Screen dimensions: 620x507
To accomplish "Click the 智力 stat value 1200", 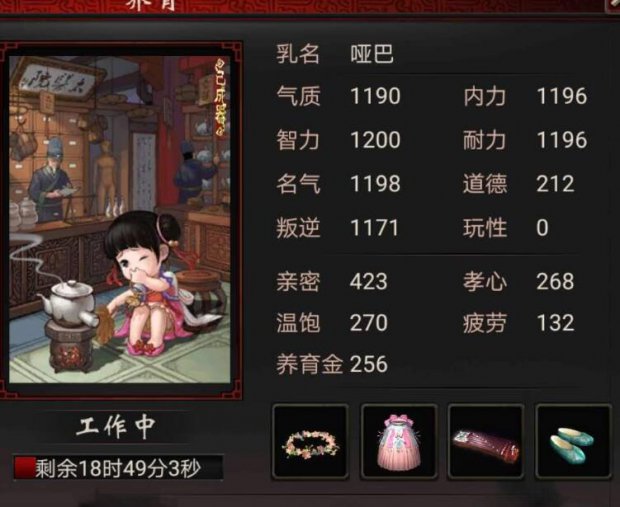I will (x=375, y=140).
